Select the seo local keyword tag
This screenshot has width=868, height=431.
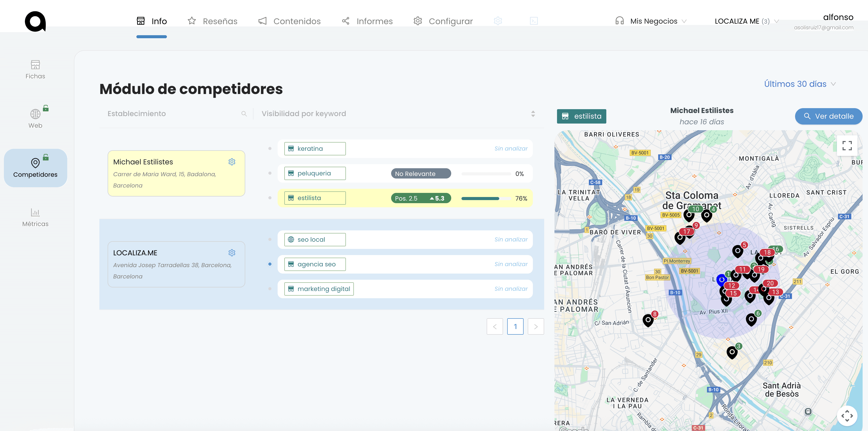[315, 240]
